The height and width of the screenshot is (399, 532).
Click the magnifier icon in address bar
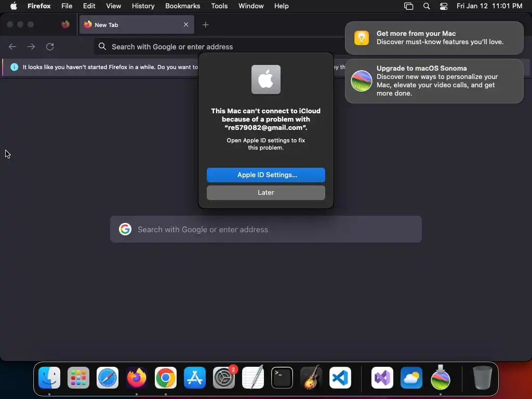click(x=102, y=46)
